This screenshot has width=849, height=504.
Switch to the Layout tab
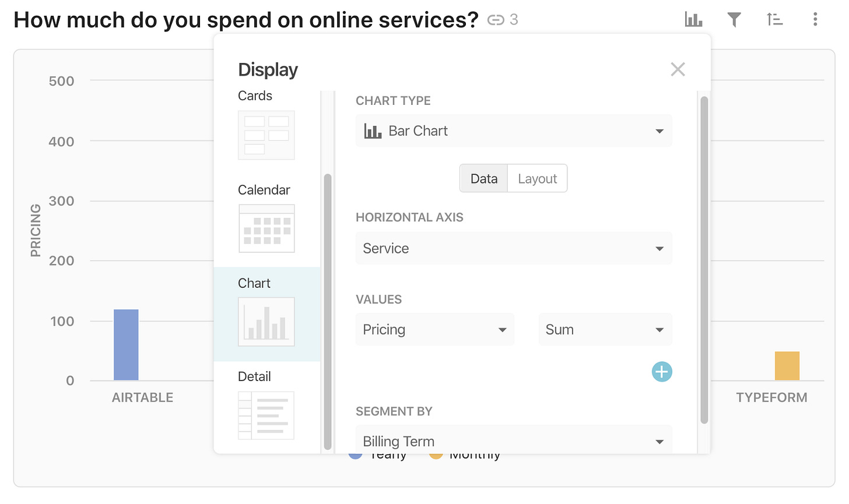[x=538, y=178]
